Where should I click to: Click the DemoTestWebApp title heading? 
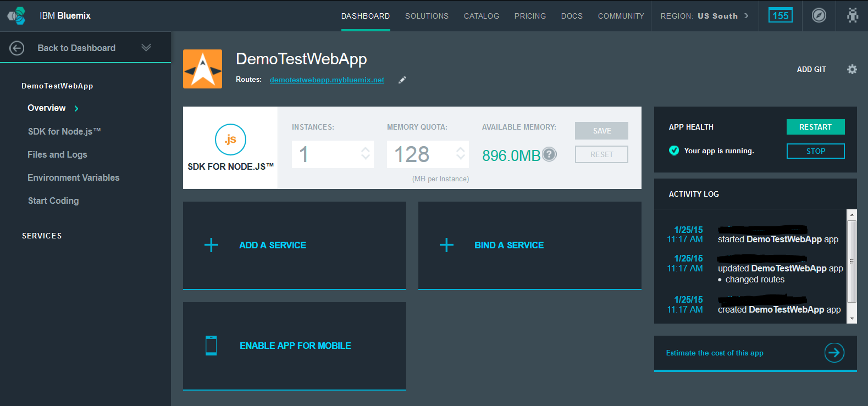pos(301,59)
